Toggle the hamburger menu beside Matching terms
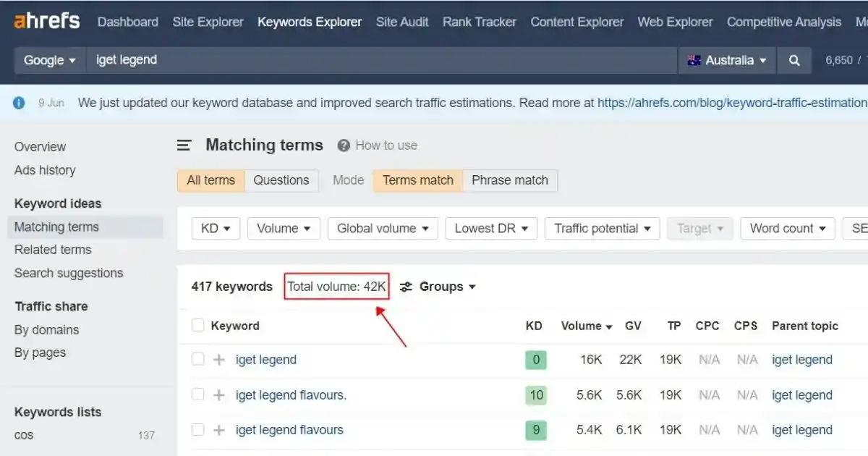The image size is (868, 456). point(184,145)
